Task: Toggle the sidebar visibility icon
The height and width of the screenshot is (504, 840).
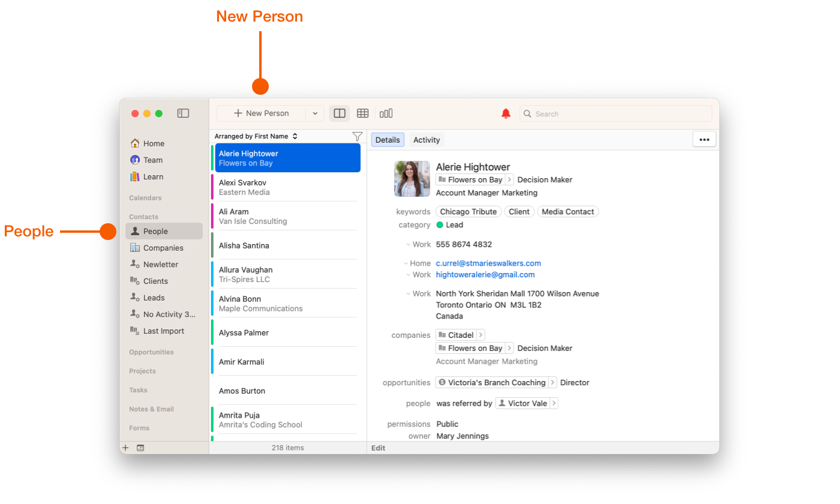Action: [183, 113]
